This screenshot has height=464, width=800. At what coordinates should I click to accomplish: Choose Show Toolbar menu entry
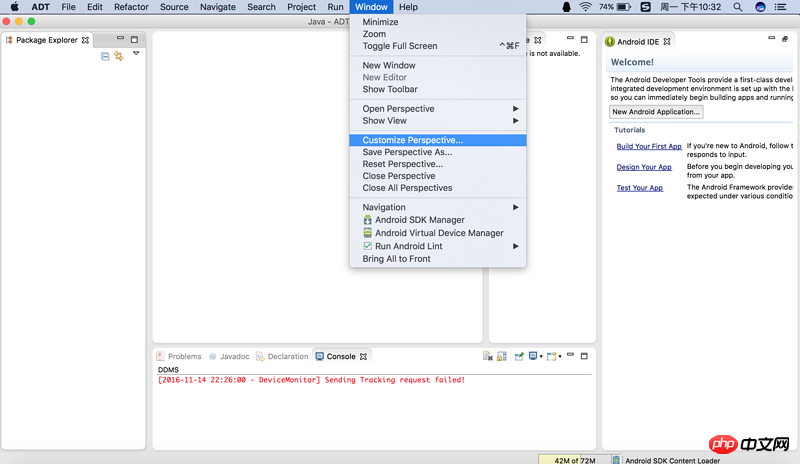[x=438, y=89]
